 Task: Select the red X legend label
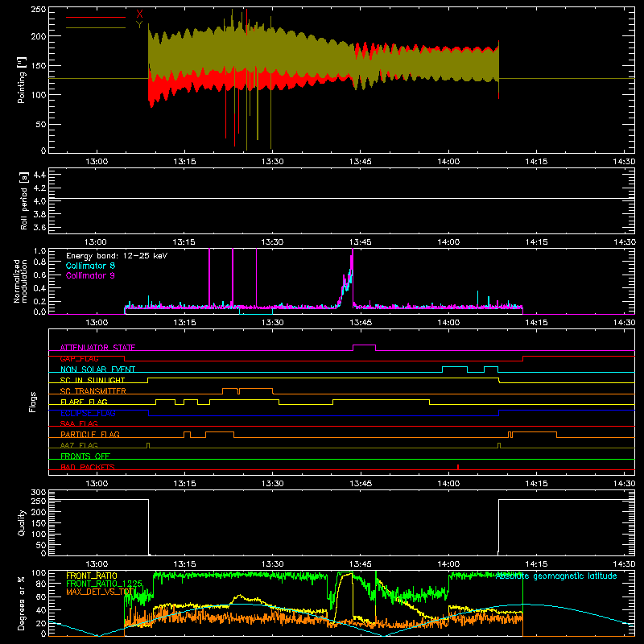(139, 14)
